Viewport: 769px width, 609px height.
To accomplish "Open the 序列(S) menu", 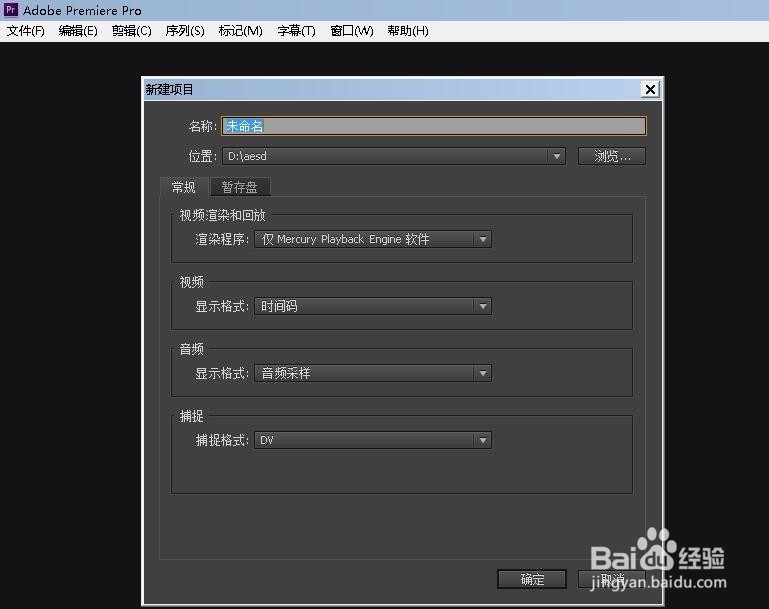I will coord(185,31).
